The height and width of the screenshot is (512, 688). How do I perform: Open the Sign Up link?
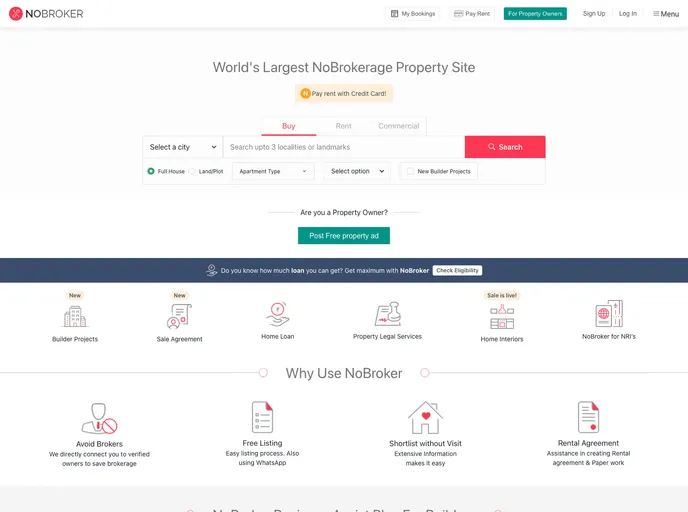click(594, 14)
